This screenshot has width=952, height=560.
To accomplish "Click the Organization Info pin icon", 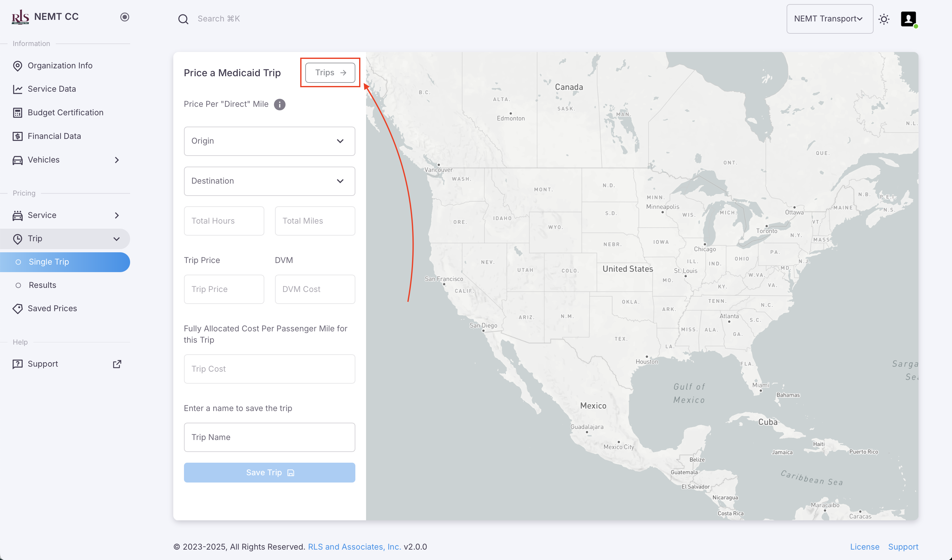I will click(17, 66).
